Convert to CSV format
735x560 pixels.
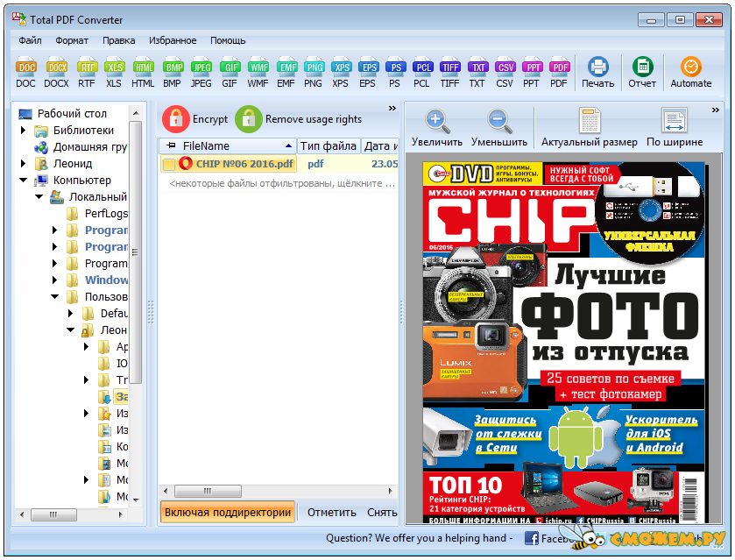[x=505, y=73]
